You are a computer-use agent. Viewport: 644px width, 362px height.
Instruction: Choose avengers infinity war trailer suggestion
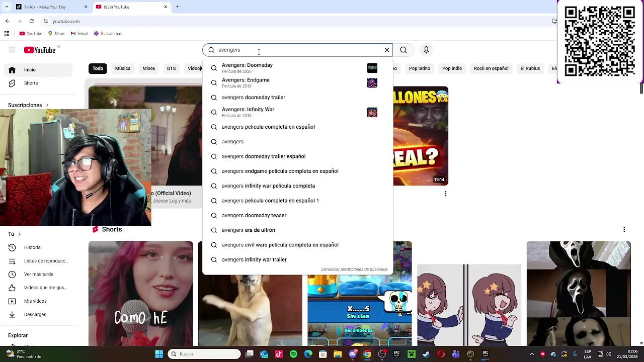[297, 259]
